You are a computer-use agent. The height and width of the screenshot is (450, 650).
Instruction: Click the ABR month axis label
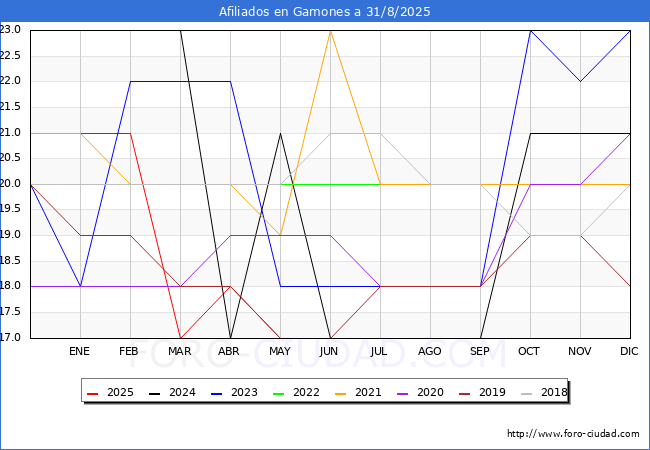point(229,351)
